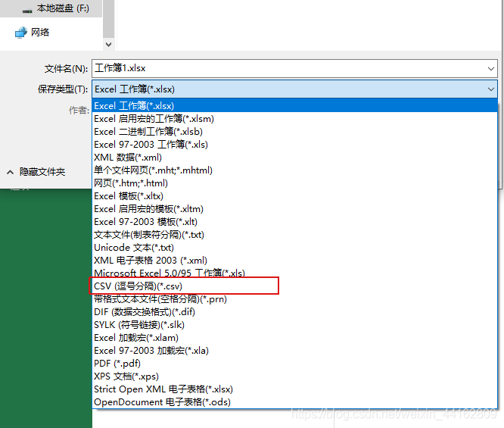
Task: Select Excel 模板(*.xltx) type
Action: pyautogui.click(x=294, y=196)
